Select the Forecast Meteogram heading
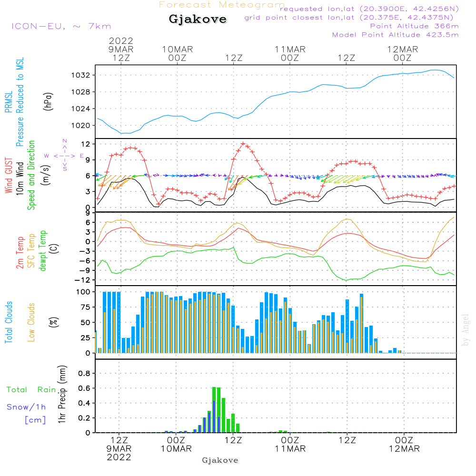This screenshot has width=476, height=476. [222, 5]
